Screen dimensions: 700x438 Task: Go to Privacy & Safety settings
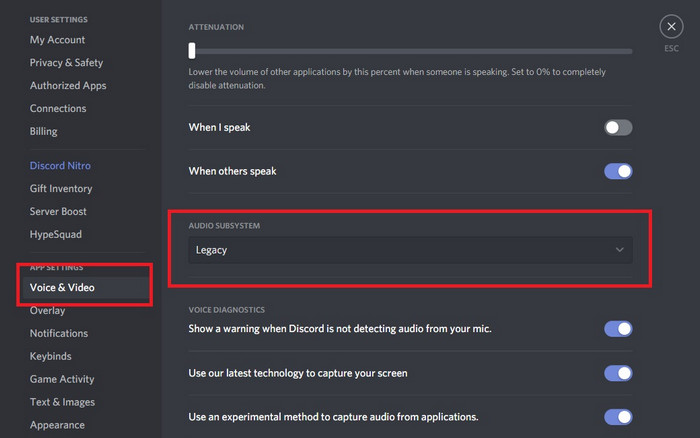tap(66, 63)
